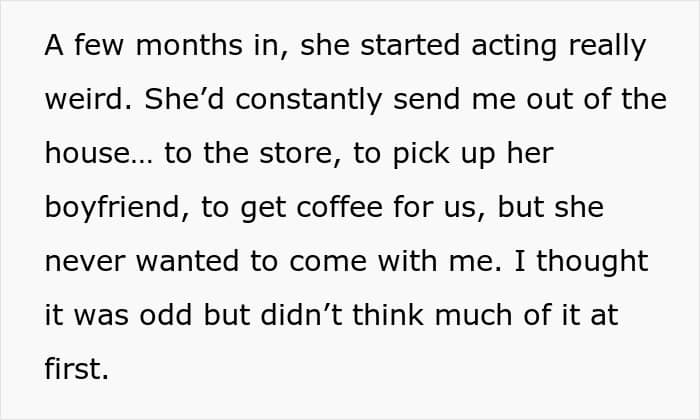Screen dimensions: 700x420
Task: Click the word "much"
Action: 473,315
